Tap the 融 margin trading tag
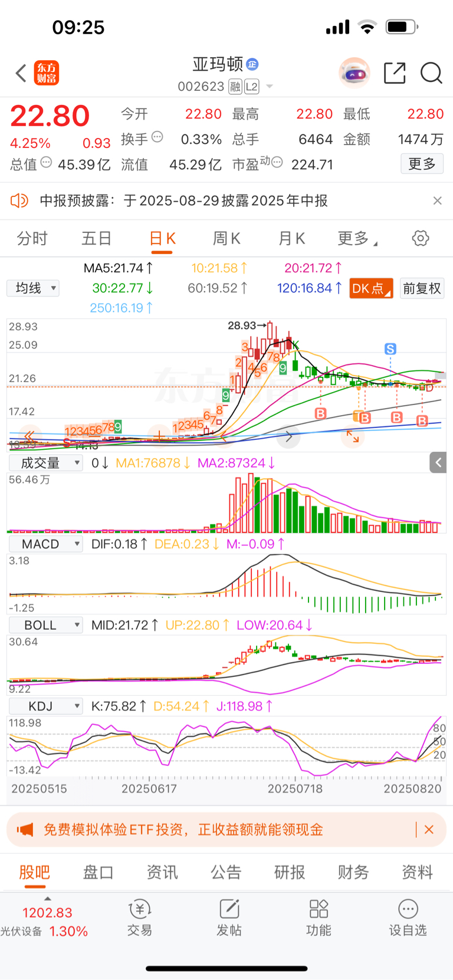453x980 pixels. [235, 87]
